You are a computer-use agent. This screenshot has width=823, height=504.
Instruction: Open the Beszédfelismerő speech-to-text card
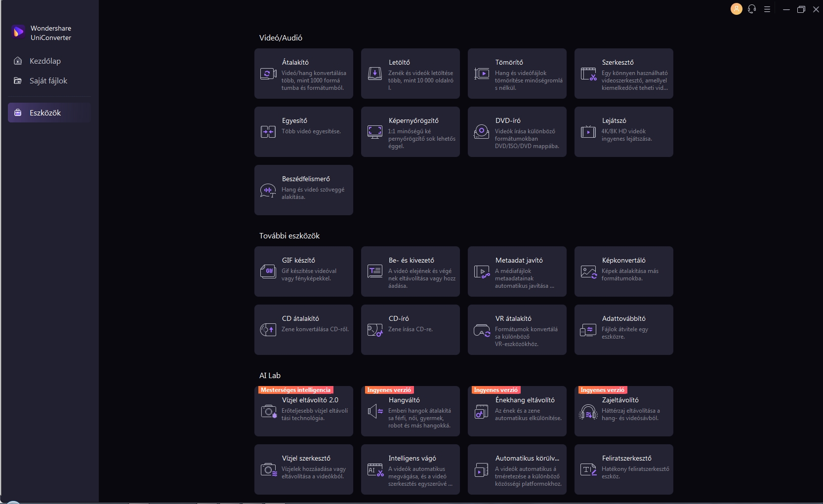coord(303,190)
